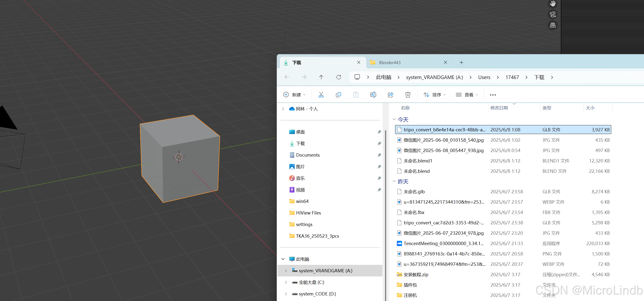
Task: Select the 未命名.blend file
Action: tap(417, 171)
